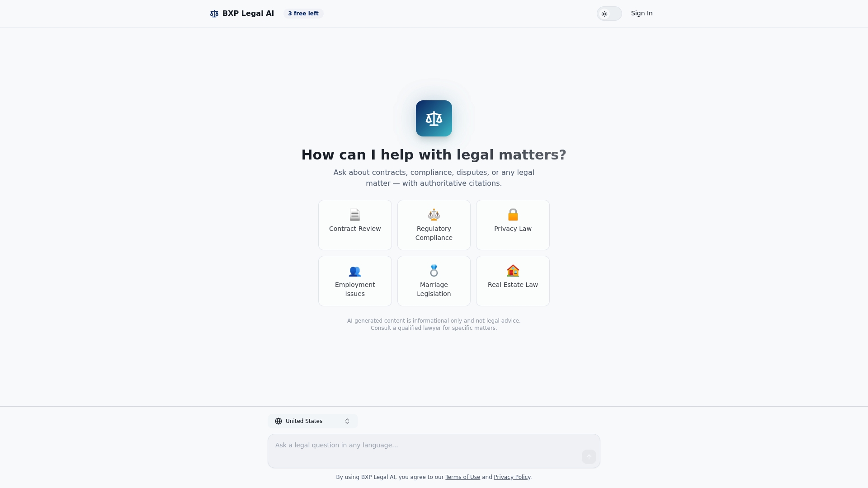Pick the Privacy Law lock icon

[x=513, y=215]
